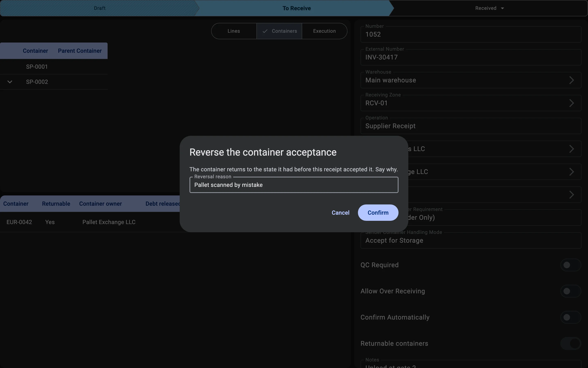Click the Number field 1052
The image size is (588, 368).
[471, 34]
